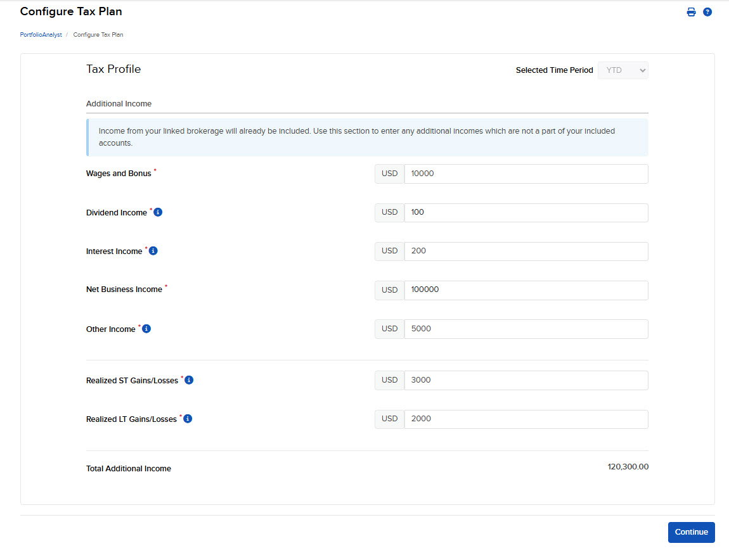Open the Selected Time Period YTD dropdown

[623, 70]
